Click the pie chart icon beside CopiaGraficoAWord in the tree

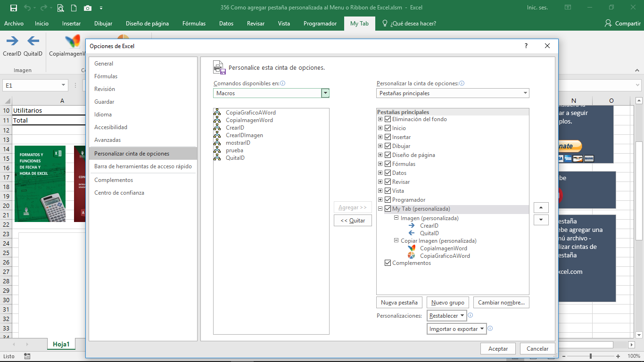(x=412, y=256)
